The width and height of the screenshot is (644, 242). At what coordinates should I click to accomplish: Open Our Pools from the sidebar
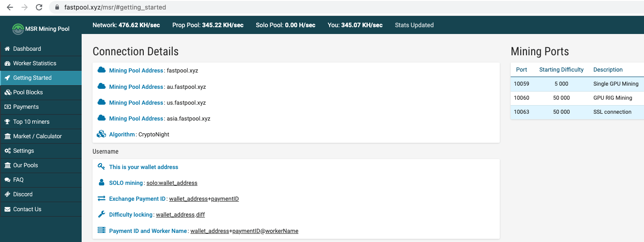(x=41, y=165)
